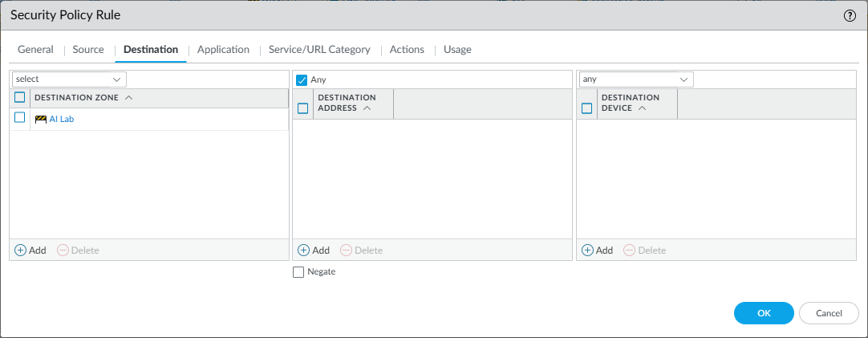Switch to the Source tab
Viewport: 868px width, 338px height.
[x=88, y=49]
